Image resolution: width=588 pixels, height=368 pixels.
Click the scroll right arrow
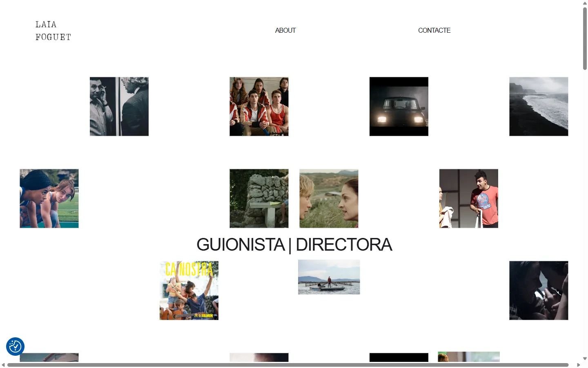tap(578, 365)
